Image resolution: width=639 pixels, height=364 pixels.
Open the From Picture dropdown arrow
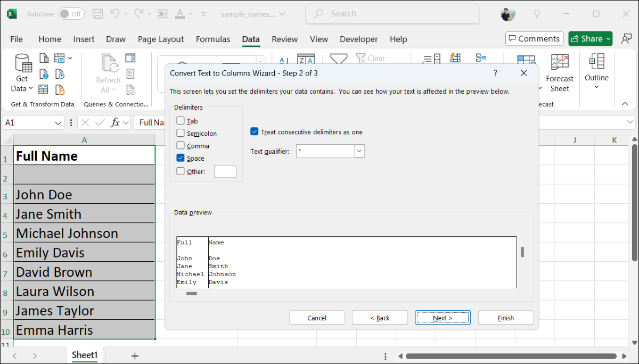[x=70, y=57]
